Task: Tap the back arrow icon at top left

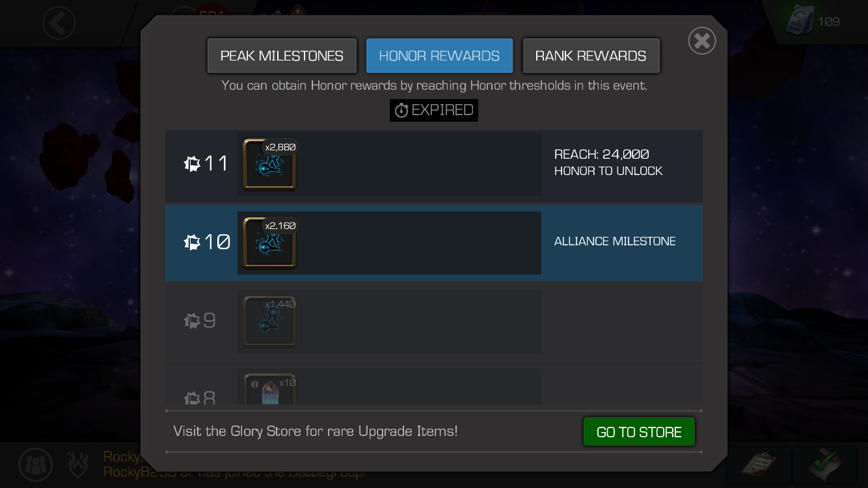Action: [59, 24]
